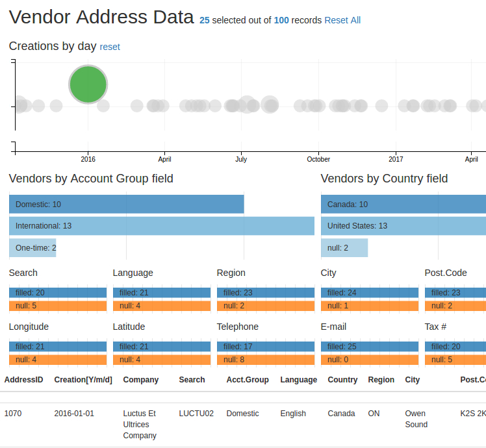Select Latitude filled: 21 bar
Image resolution: width=486 pixels, height=448 pixels.
[x=161, y=347]
